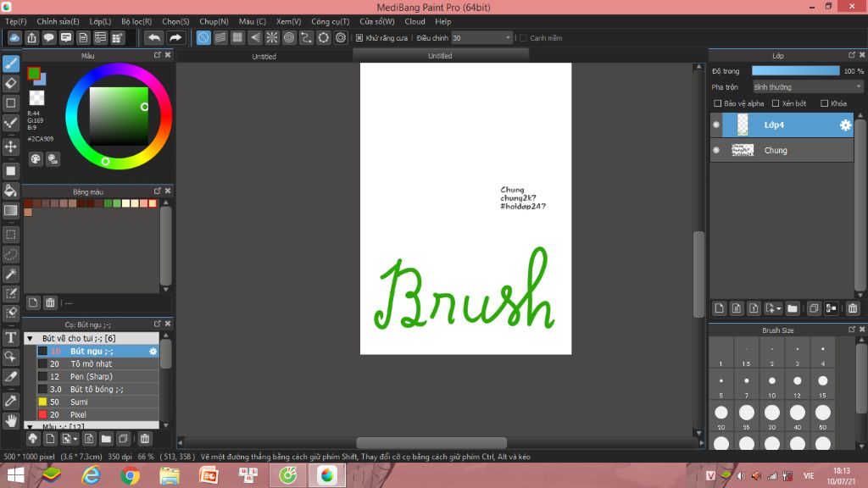The width and height of the screenshot is (868, 488).
Task: Enable the Circle snap guide
Action: tap(289, 37)
